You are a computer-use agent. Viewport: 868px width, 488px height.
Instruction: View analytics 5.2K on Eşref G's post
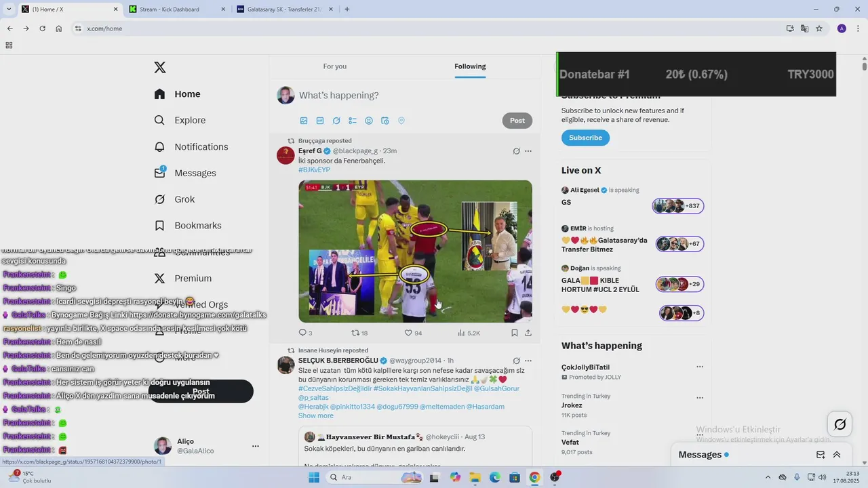pyautogui.click(x=469, y=333)
